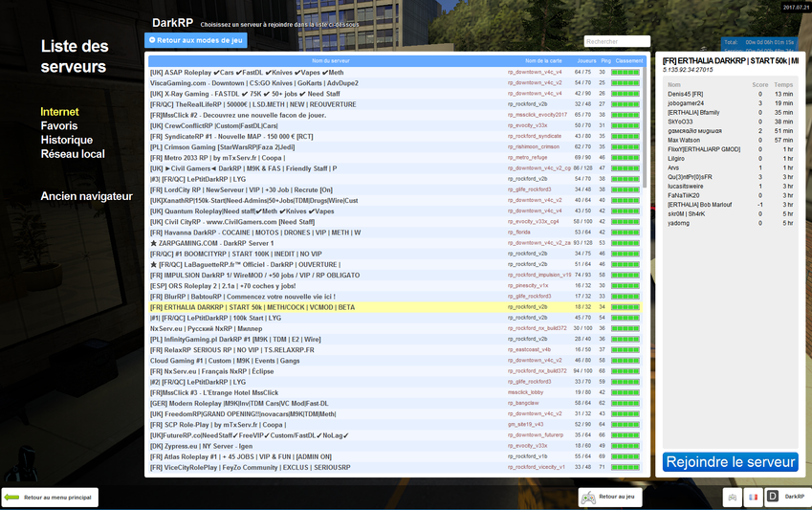The width and height of the screenshot is (812, 510).
Task: Select [UK] Quantum Roleplay server row
Action: click(395, 211)
